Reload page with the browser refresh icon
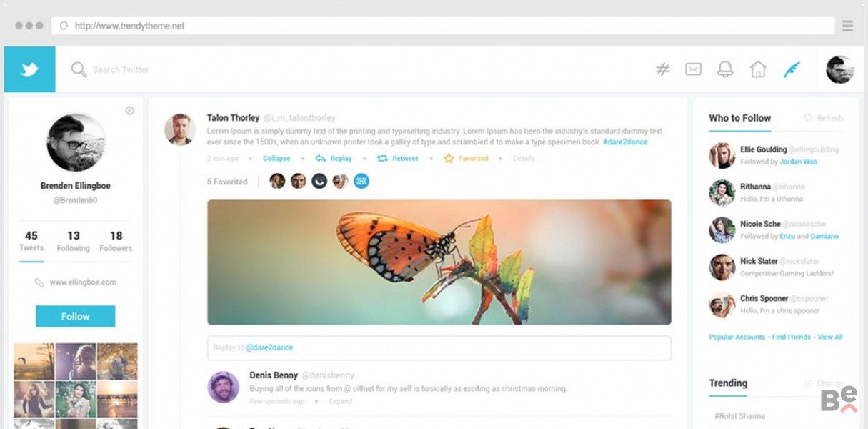The image size is (868, 429). click(x=64, y=26)
